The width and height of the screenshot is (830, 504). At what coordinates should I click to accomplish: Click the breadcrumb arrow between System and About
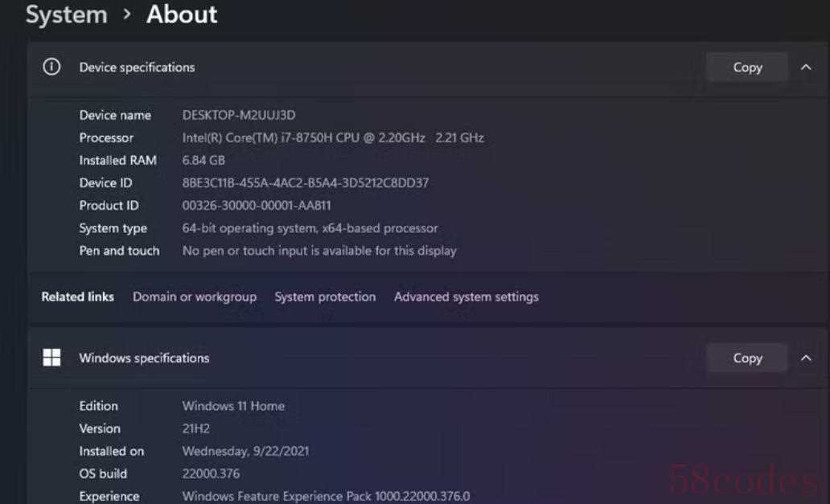126,14
